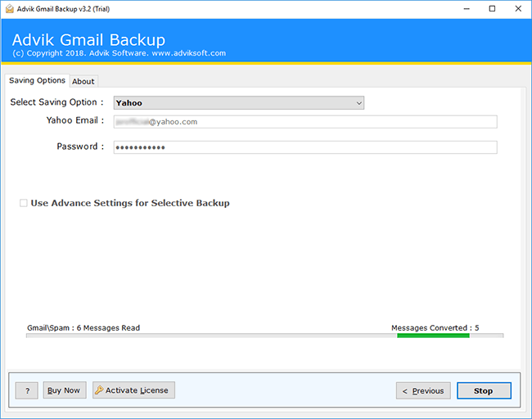Switch to the Saving Options tab

point(37,80)
